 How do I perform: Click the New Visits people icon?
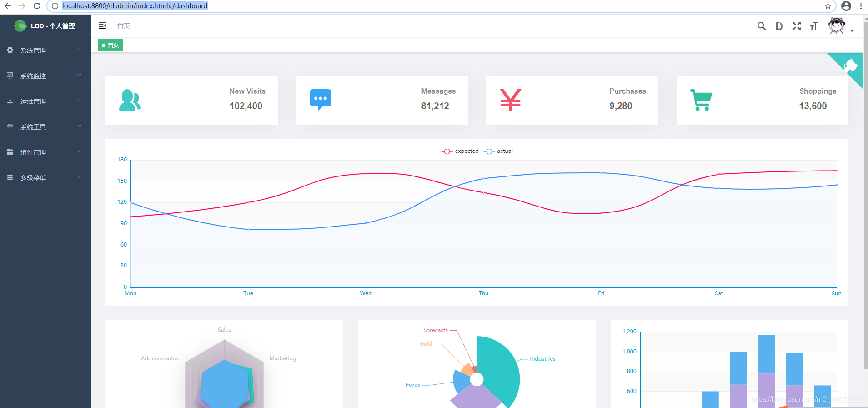pos(130,100)
